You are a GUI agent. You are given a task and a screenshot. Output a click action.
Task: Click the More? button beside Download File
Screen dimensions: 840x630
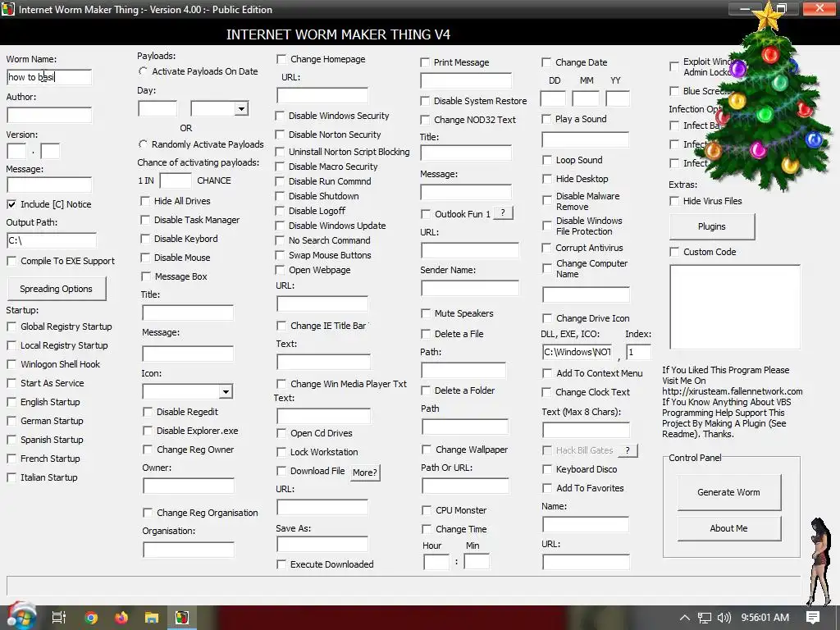(x=365, y=472)
